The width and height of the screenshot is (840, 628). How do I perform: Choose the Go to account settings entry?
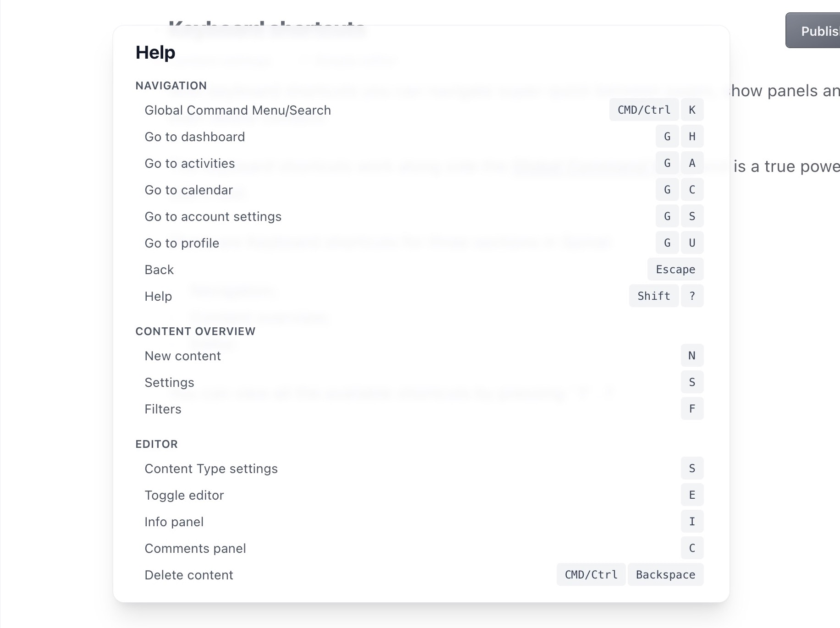pyautogui.click(x=213, y=217)
